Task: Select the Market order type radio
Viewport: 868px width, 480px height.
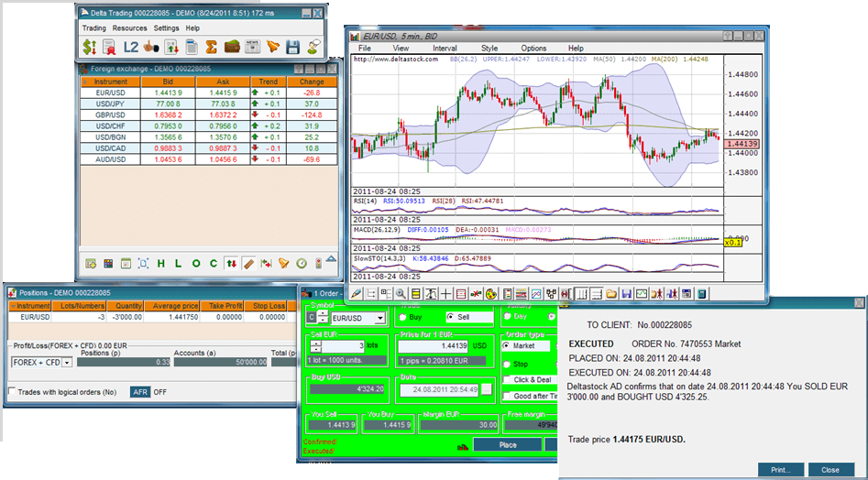Action: tap(507, 345)
